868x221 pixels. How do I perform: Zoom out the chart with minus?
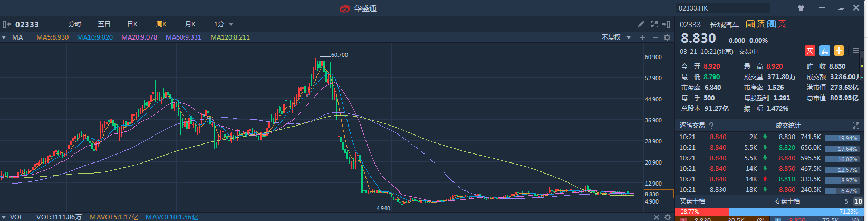(655, 37)
